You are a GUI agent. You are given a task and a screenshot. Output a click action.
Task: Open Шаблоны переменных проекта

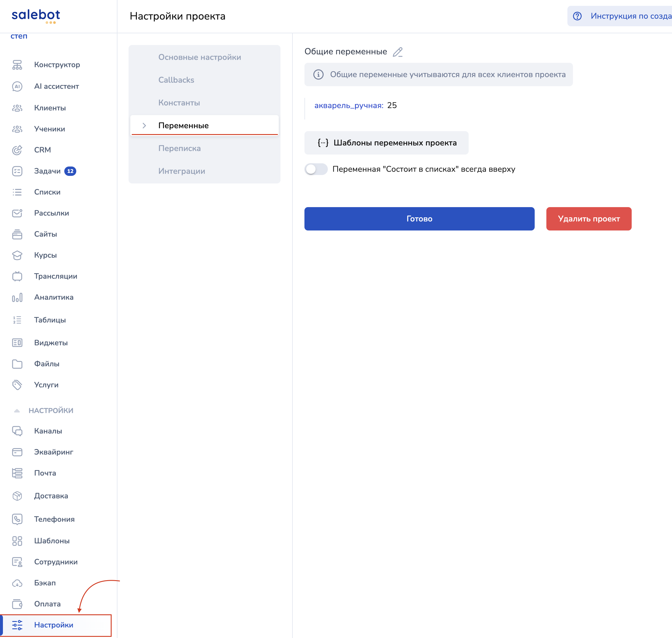(x=386, y=143)
